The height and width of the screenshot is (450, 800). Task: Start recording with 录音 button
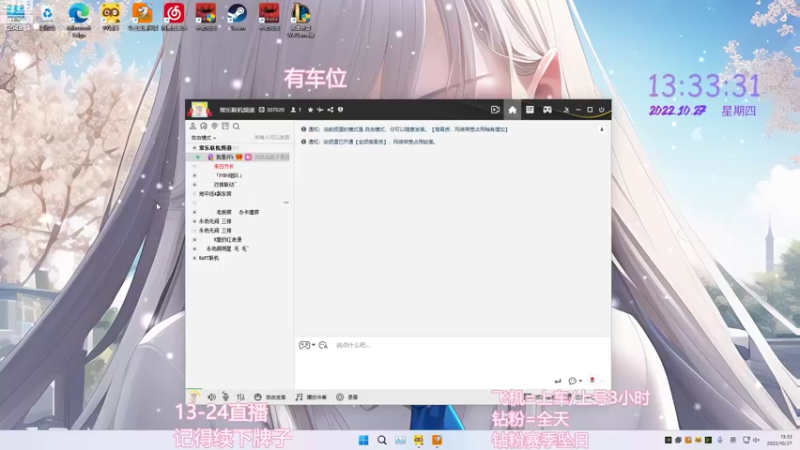(347, 397)
